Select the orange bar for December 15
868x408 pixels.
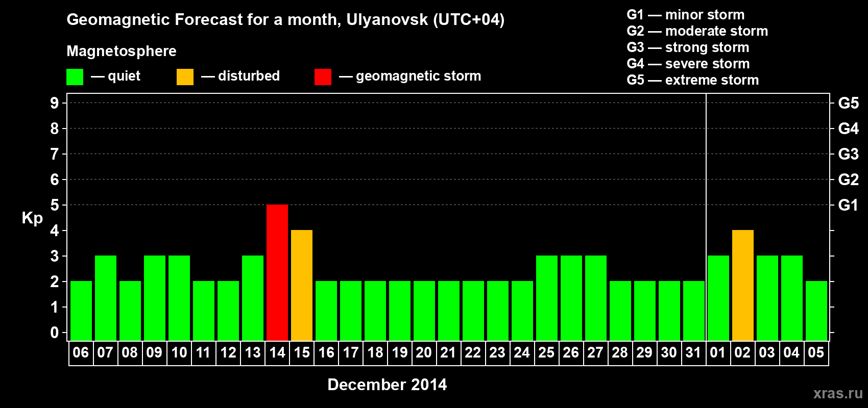pos(302,286)
